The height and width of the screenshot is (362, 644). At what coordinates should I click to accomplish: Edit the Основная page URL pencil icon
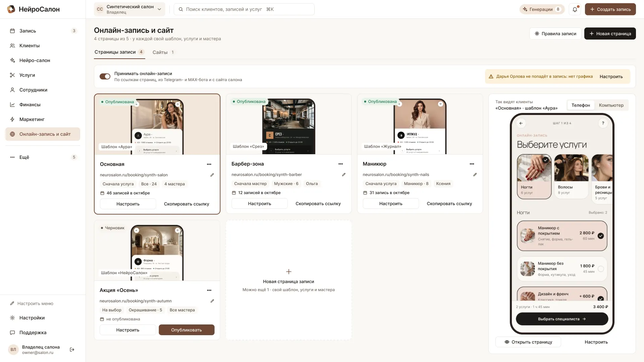[212, 175]
